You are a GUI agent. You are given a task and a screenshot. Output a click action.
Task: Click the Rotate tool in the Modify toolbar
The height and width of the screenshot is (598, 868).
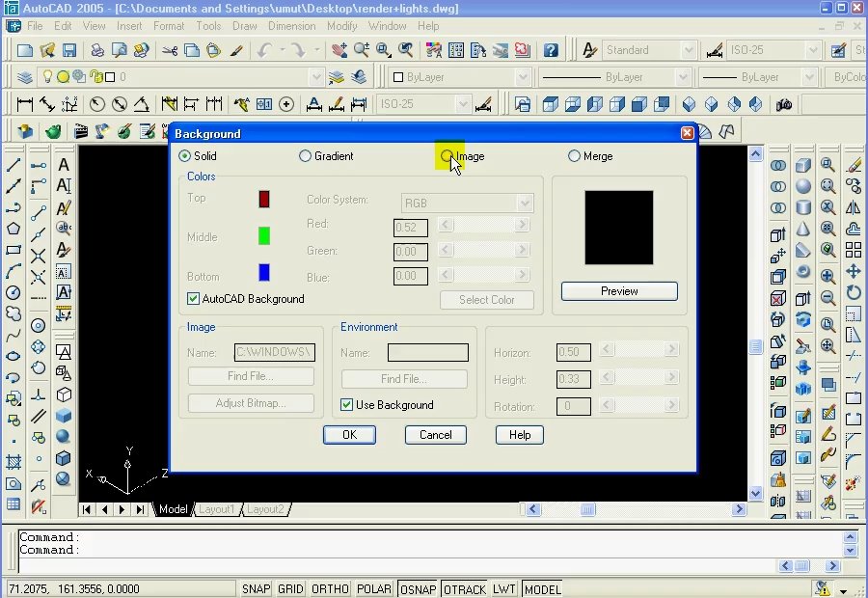(854, 292)
